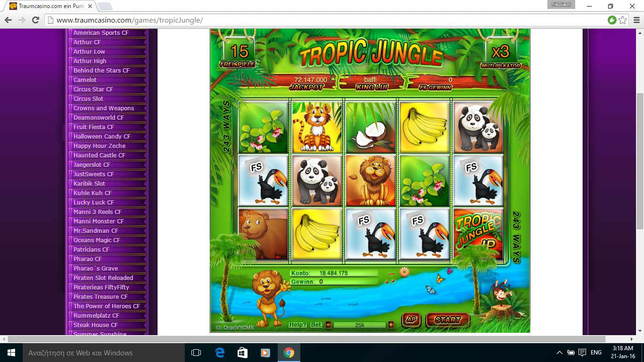Open Behind the Stars CF link
The image size is (644, 362).
click(x=101, y=70)
